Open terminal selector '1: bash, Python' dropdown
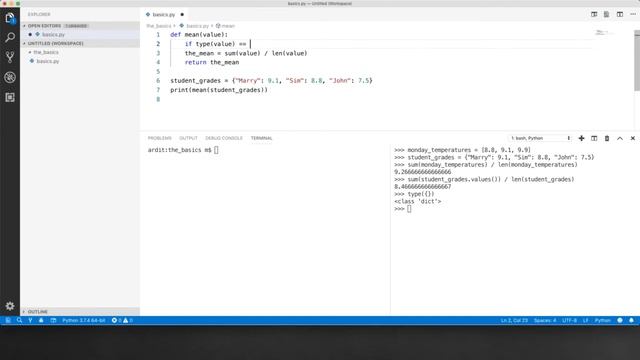The width and height of the screenshot is (640, 360). click(540, 138)
